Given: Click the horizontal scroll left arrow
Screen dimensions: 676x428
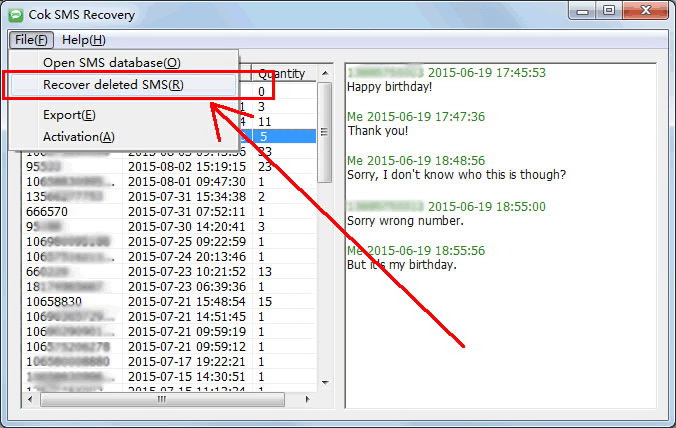Looking at the screenshot, I should (30, 400).
